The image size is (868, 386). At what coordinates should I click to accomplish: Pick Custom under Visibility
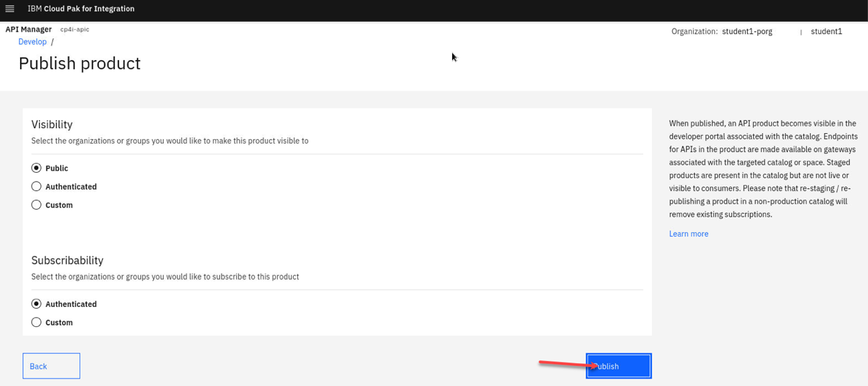tap(36, 205)
